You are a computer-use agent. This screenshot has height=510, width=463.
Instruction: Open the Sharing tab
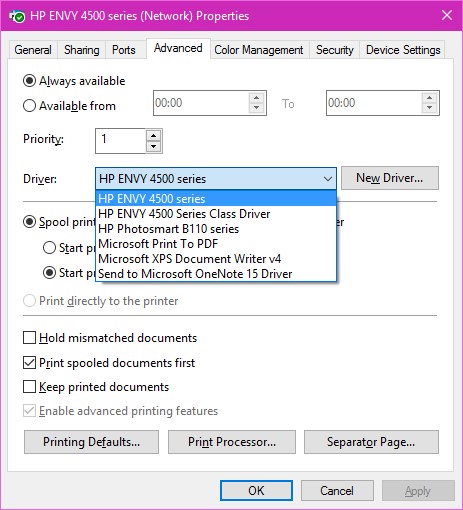coord(82,50)
